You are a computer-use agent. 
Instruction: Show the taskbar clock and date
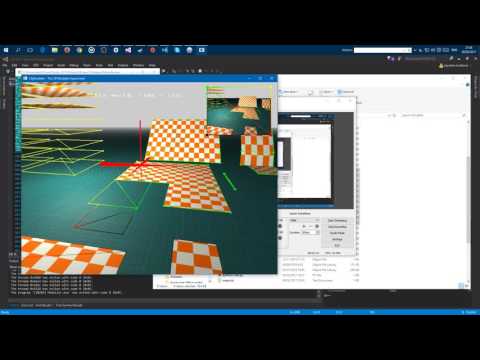[x=469, y=50]
